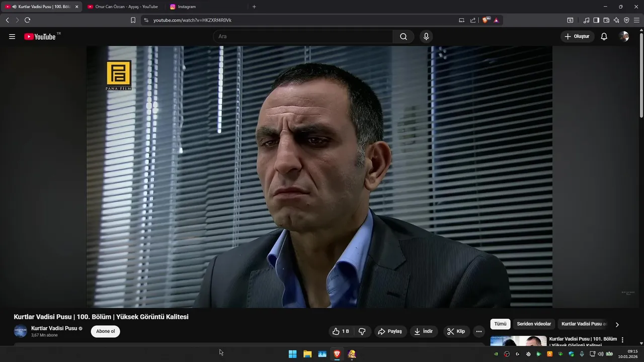Select the Seriden videolar chip

tap(534, 324)
